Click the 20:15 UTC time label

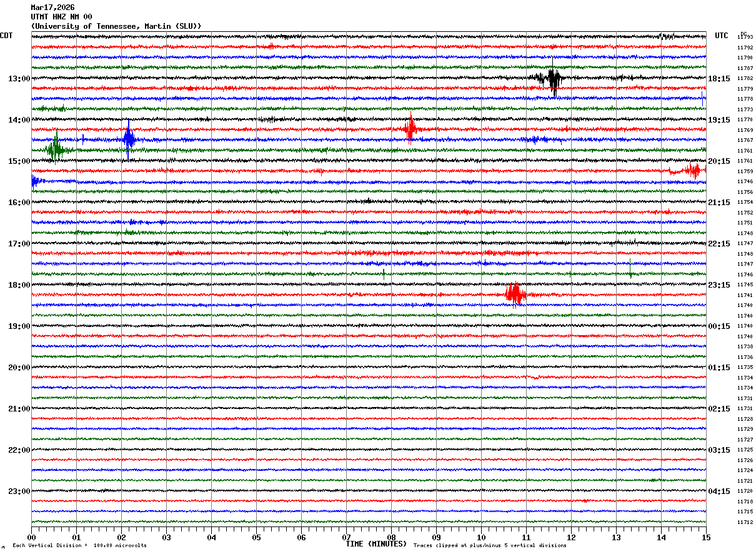[719, 161]
